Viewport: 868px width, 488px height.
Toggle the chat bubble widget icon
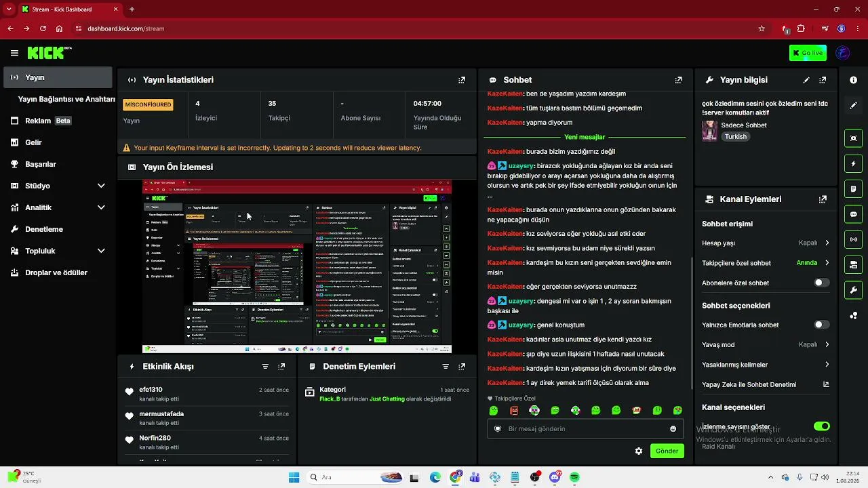coord(853,214)
